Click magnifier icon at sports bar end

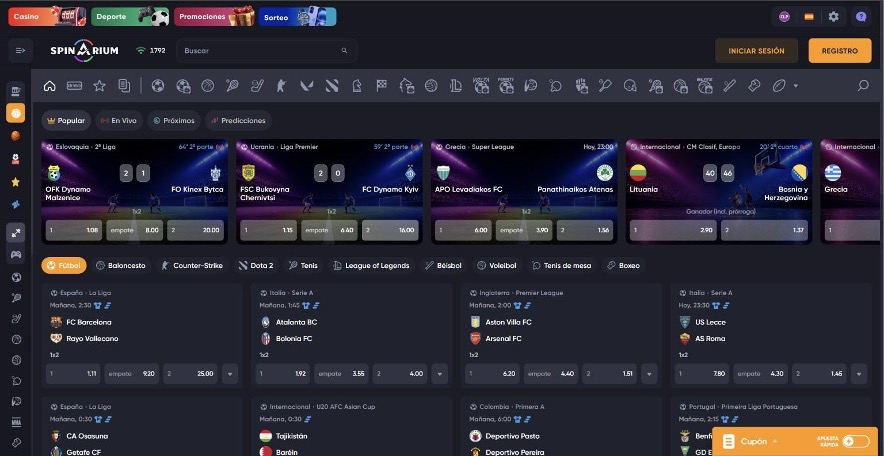(863, 86)
